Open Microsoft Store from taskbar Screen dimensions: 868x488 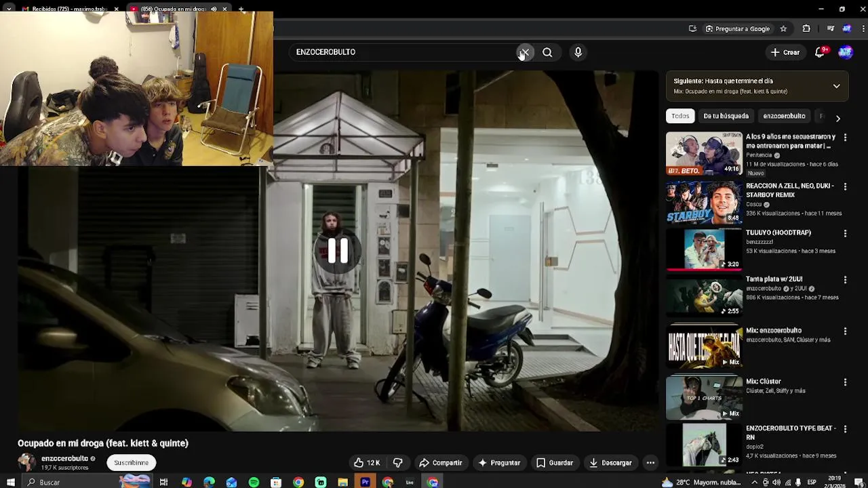[x=276, y=482]
